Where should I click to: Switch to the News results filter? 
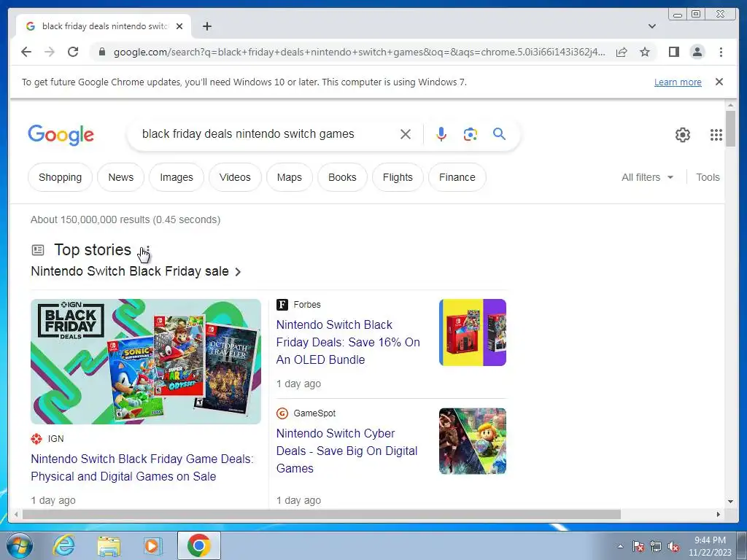pyautogui.click(x=120, y=177)
